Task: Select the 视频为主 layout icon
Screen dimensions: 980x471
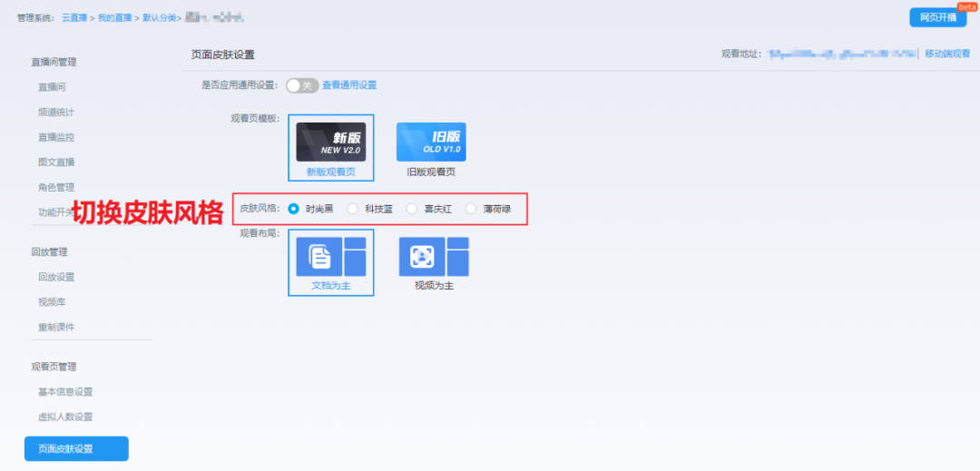Action: (x=434, y=257)
